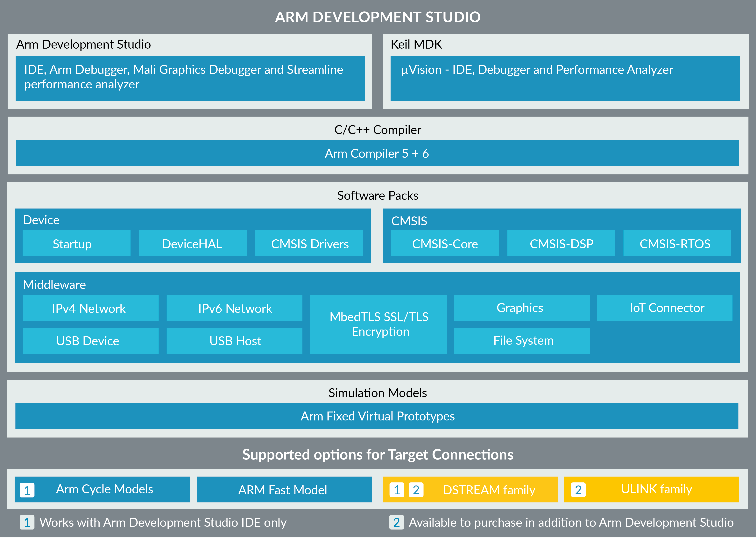This screenshot has height=538, width=756.
Task: Click the IoT Connector block
Action: [x=664, y=308]
